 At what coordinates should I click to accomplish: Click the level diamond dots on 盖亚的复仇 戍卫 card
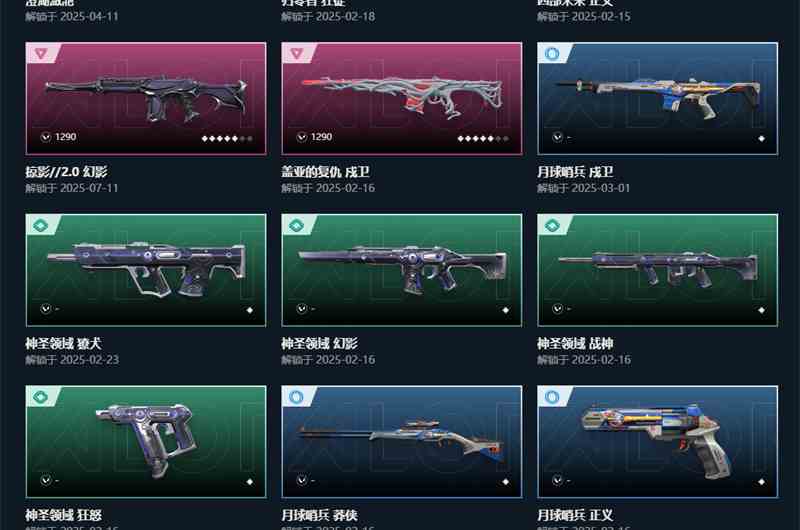pos(483,138)
